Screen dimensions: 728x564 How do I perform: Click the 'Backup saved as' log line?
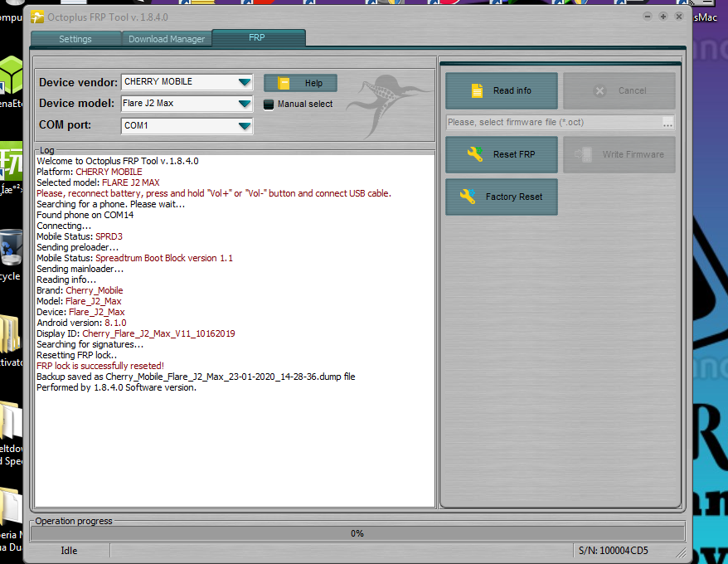pos(196,377)
